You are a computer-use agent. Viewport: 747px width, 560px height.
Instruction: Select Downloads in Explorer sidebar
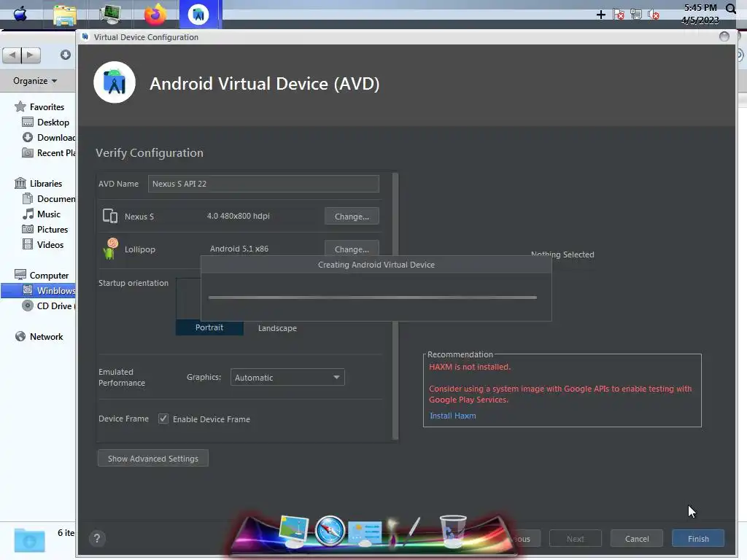(49, 137)
